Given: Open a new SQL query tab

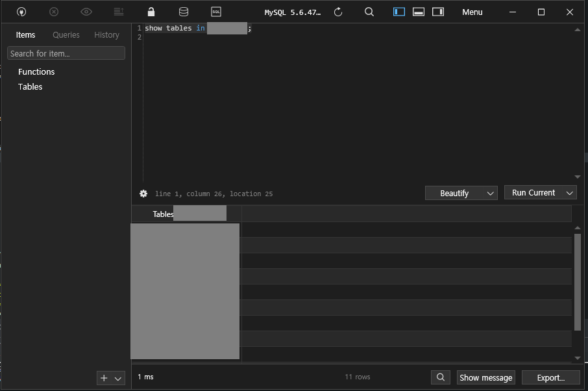Looking at the screenshot, I should click(x=215, y=12).
